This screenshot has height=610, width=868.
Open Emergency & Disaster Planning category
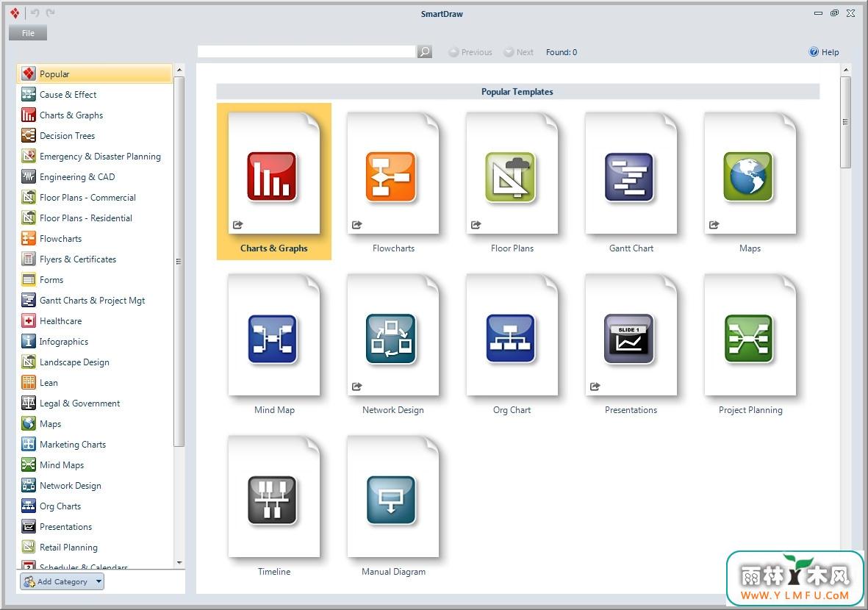95,156
